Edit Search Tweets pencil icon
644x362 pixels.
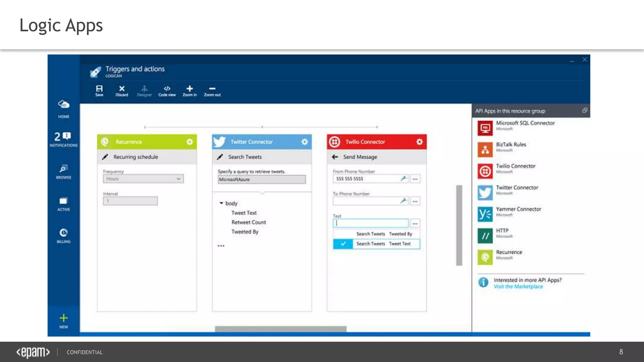pos(220,157)
